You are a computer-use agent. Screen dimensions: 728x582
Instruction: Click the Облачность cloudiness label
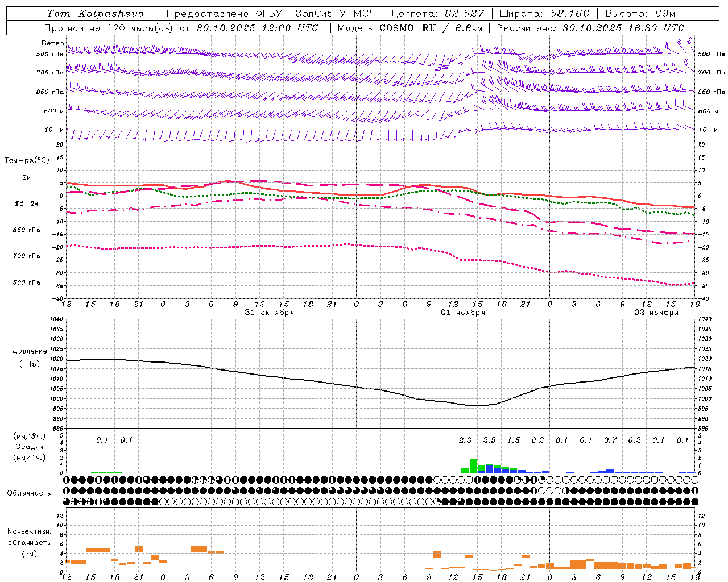pos(29,493)
